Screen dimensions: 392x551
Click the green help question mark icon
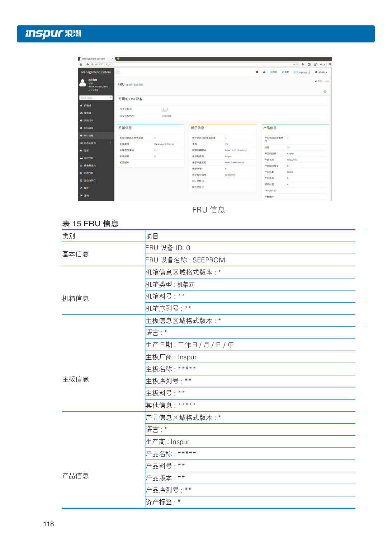(x=325, y=92)
